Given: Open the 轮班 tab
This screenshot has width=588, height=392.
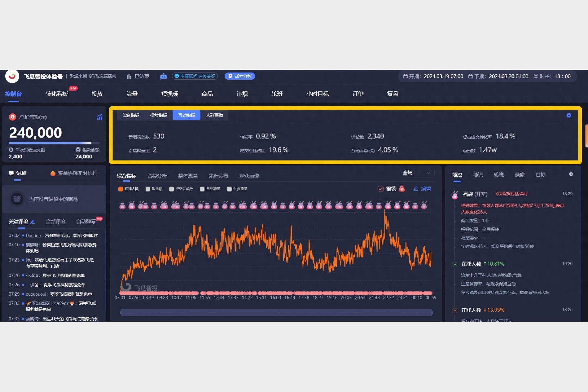Looking at the screenshot, I should pyautogui.click(x=277, y=94).
